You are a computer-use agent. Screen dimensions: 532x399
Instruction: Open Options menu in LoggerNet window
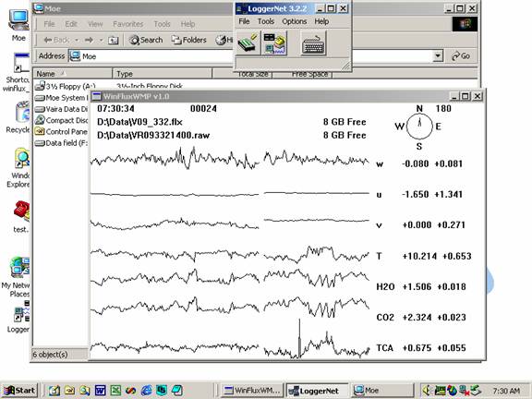[294, 21]
